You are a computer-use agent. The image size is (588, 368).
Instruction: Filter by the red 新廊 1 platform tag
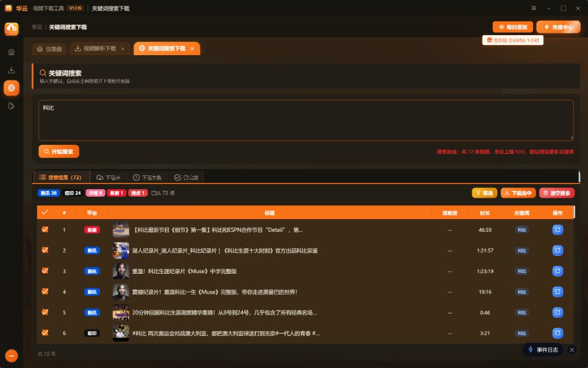click(x=117, y=193)
